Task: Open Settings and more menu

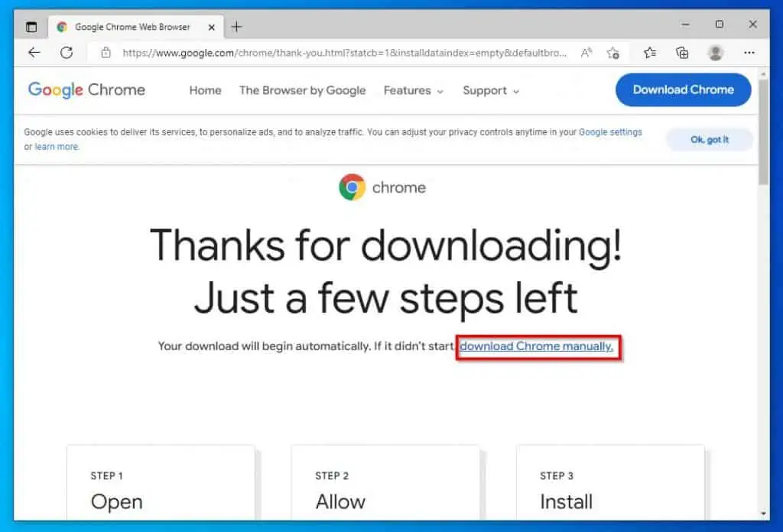Action: 749,53
